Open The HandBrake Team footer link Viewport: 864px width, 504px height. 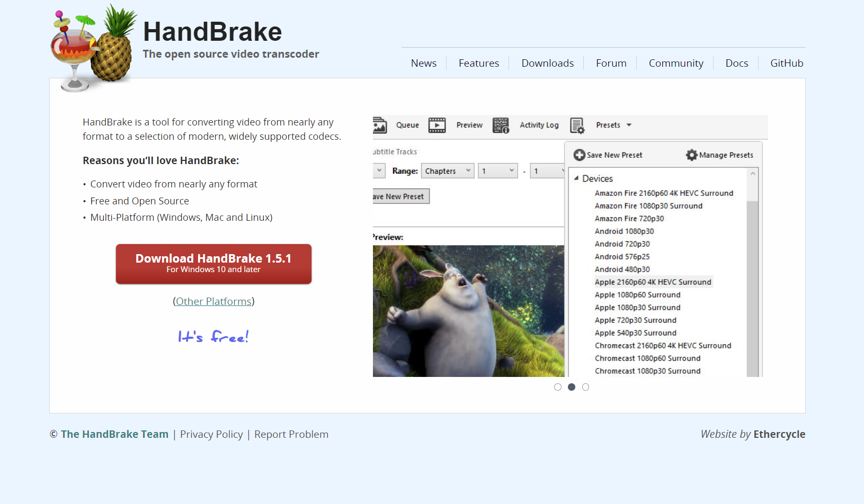(114, 434)
